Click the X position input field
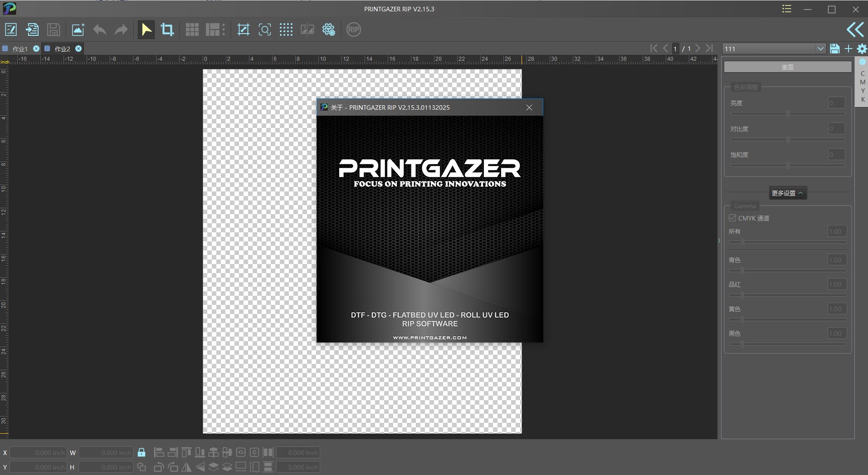 (39, 453)
